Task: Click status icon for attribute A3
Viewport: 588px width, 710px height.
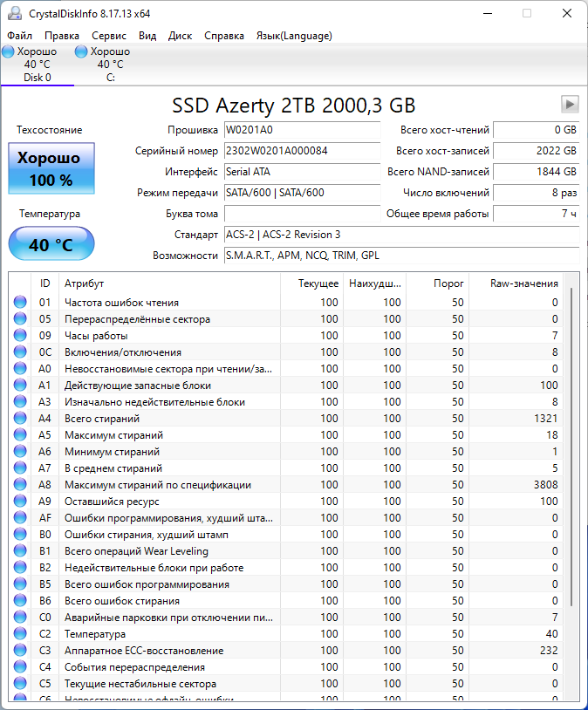Action: [x=20, y=401]
